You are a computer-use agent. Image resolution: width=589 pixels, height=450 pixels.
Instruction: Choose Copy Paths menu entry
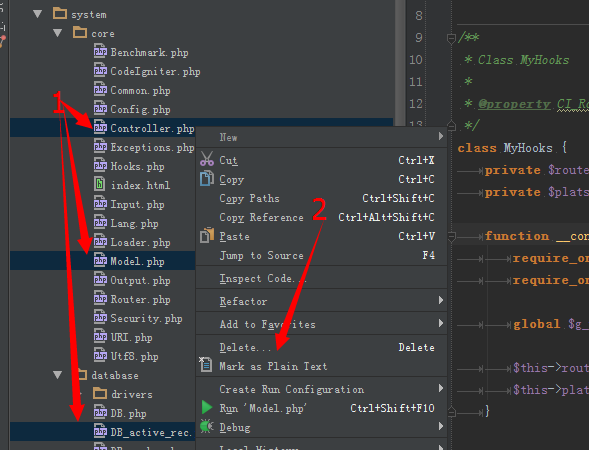[321, 198]
